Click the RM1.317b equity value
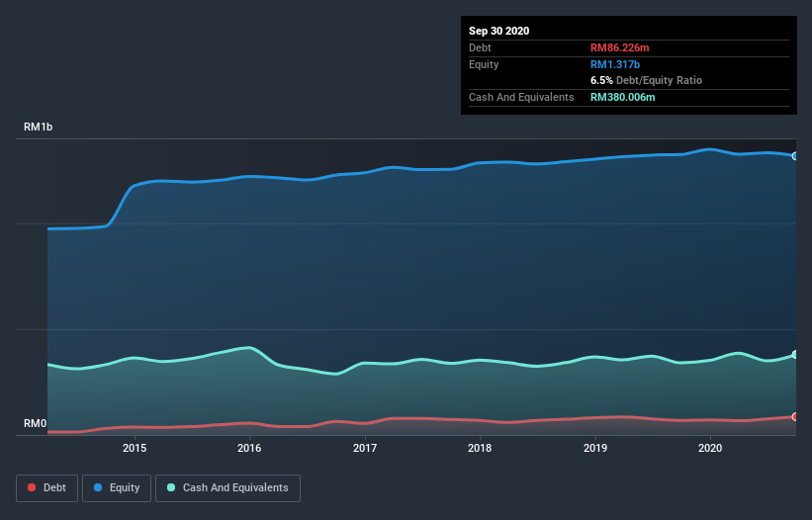 point(615,64)
